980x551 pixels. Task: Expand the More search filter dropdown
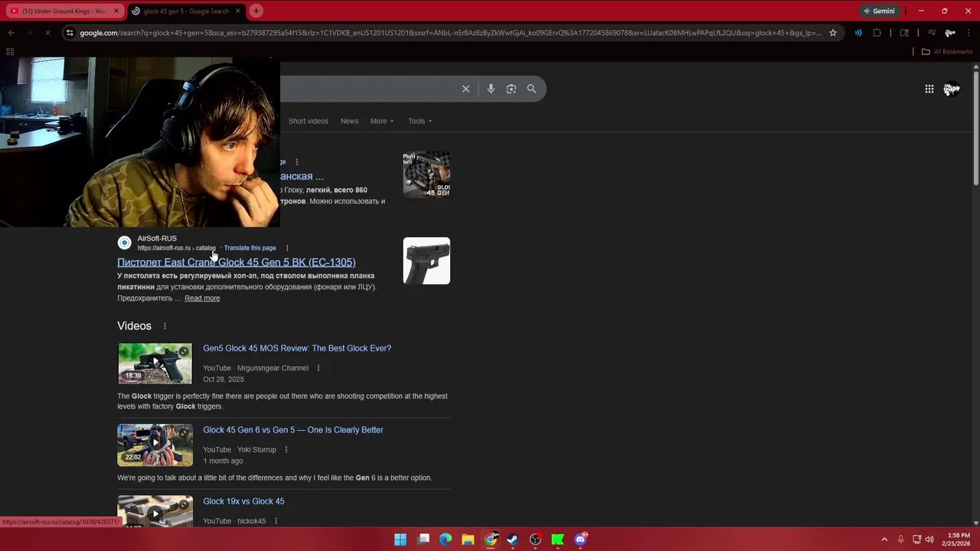[x=382, y=121]
